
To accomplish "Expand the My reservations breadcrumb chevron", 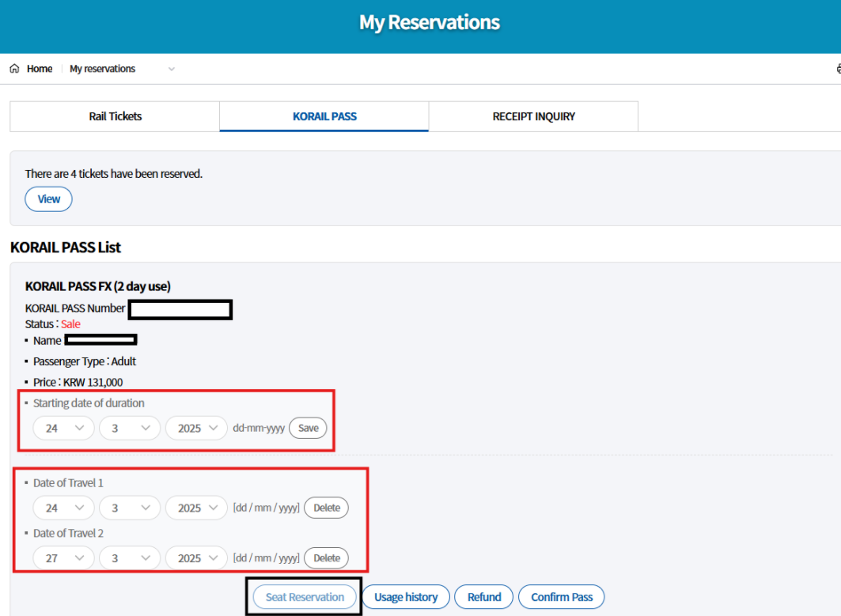I will 172,70.
